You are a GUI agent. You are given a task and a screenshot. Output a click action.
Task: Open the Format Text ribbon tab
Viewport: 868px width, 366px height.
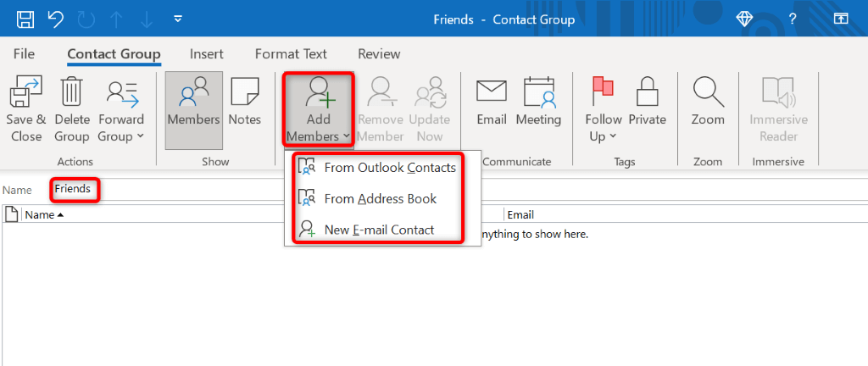pos(291,53)
